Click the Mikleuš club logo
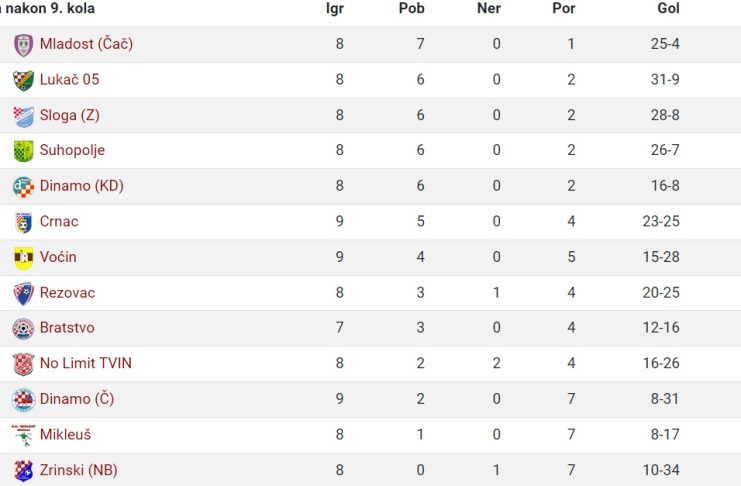Viewport: 741px width, 486px height. click(23, 435)
